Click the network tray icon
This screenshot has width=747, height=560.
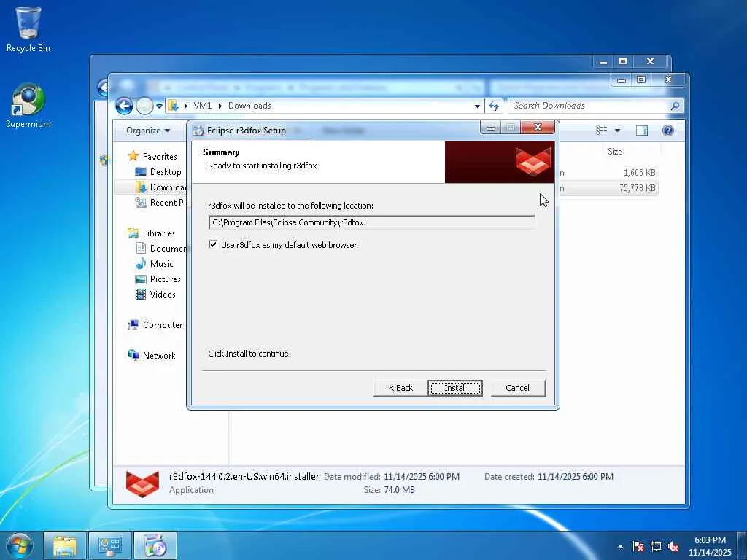pyautogui.click(x=656, y=546)
